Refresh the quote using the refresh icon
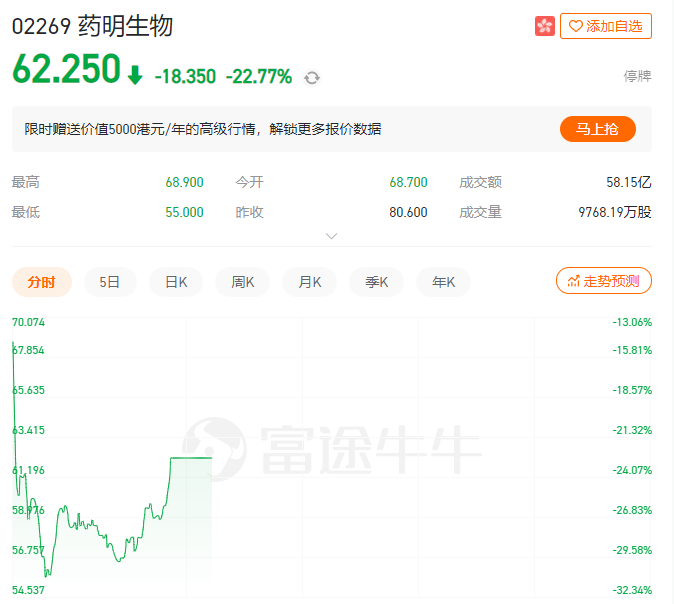This screenshot has width=674, height=604. point(312,78)
